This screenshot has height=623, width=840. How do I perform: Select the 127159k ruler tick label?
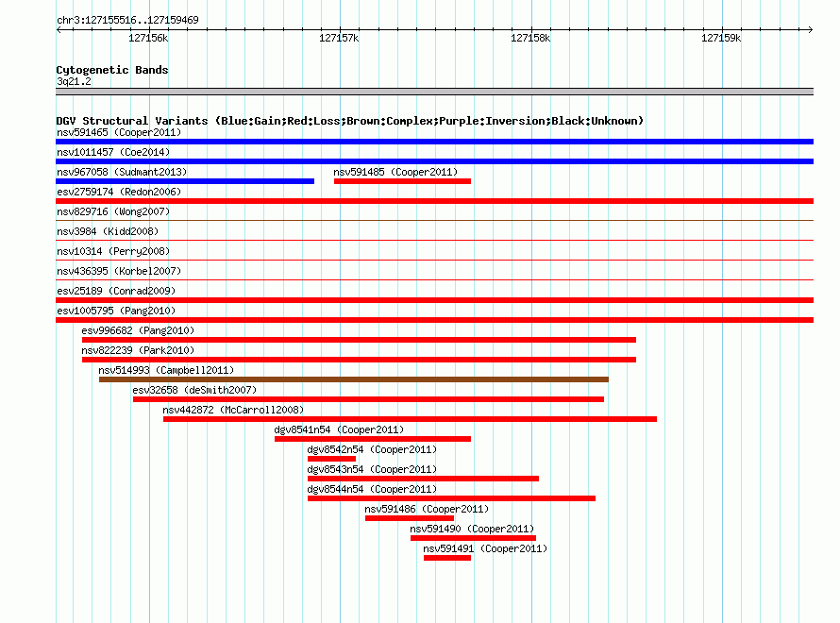tap(721, 38)
